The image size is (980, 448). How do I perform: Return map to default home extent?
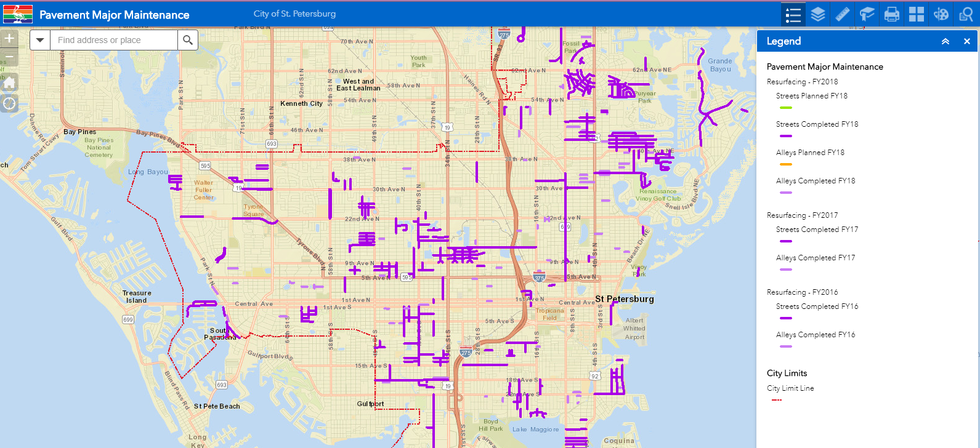(x=9, y=82)
